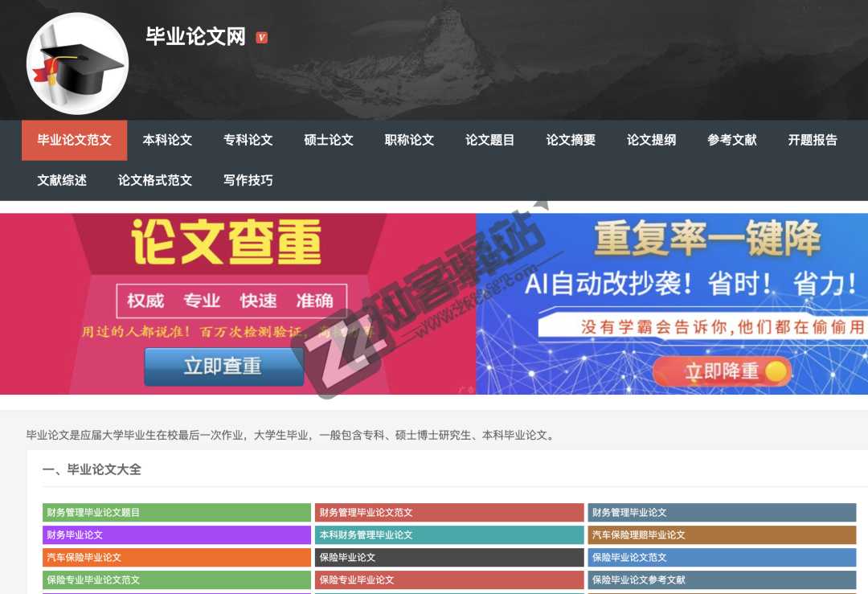Choose 写作技巧 from the navigation bar

(x=248, y=180)
